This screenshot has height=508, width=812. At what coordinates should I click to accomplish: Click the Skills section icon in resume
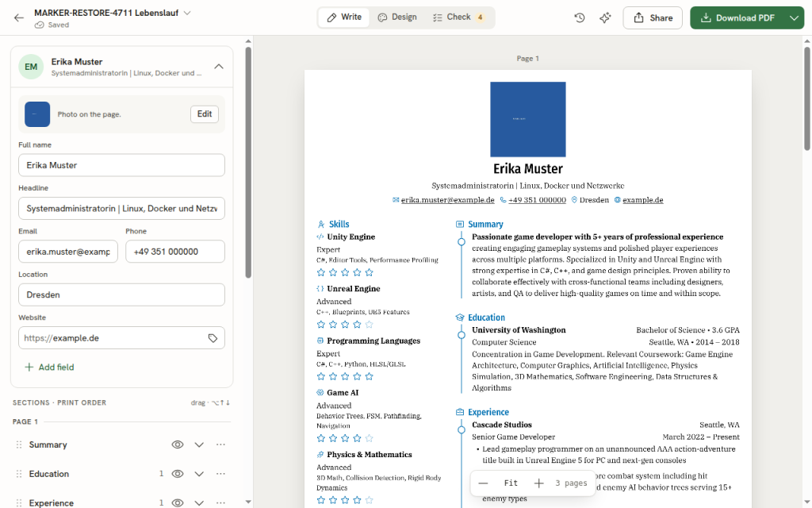click(x=321, y=225)
